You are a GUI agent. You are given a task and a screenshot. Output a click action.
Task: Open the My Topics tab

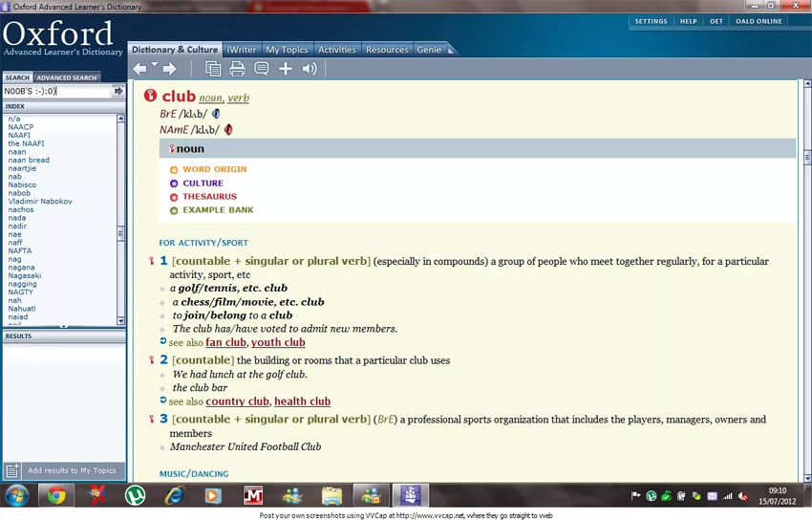[287, 50]
